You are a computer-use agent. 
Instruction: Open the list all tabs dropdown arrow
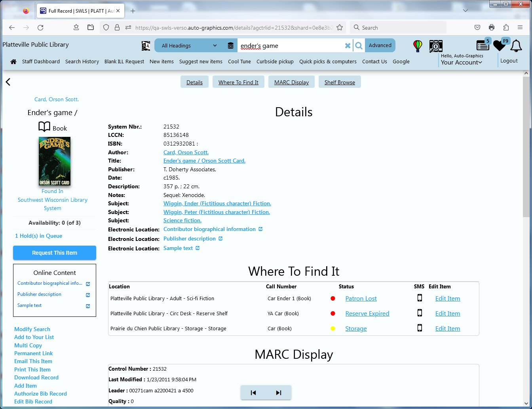(465, 11)
